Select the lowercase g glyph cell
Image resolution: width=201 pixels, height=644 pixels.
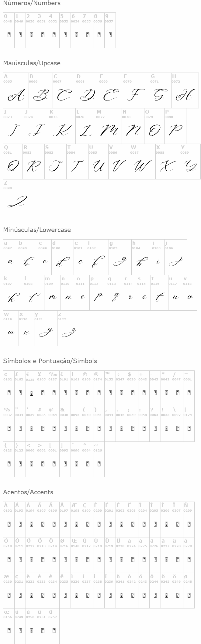(120, 262)
